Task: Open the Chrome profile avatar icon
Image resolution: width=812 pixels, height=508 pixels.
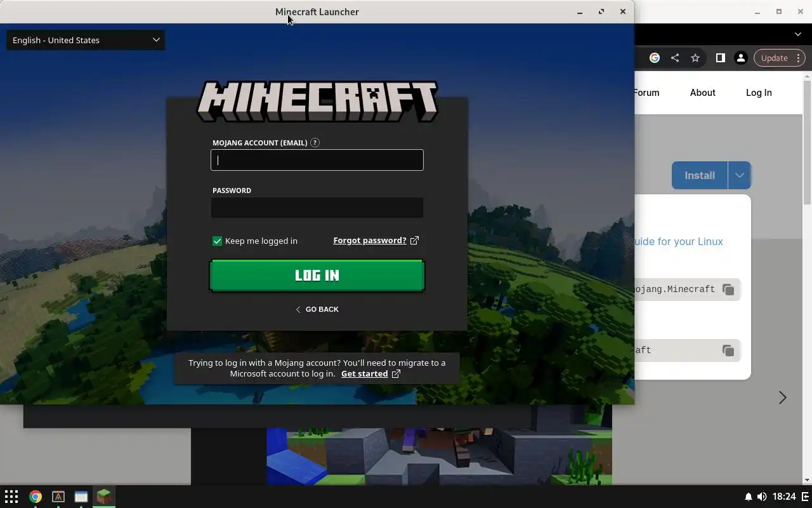Action: coord(740,58)
